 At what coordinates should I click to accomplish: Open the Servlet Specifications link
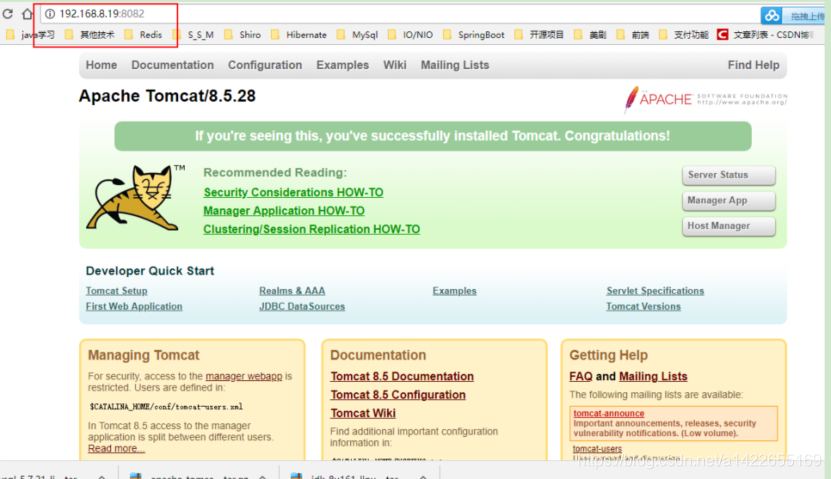point(655,291)
